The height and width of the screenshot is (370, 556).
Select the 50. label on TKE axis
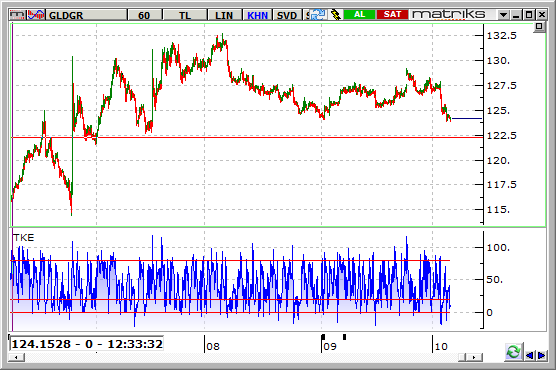(x=495, y=280)
